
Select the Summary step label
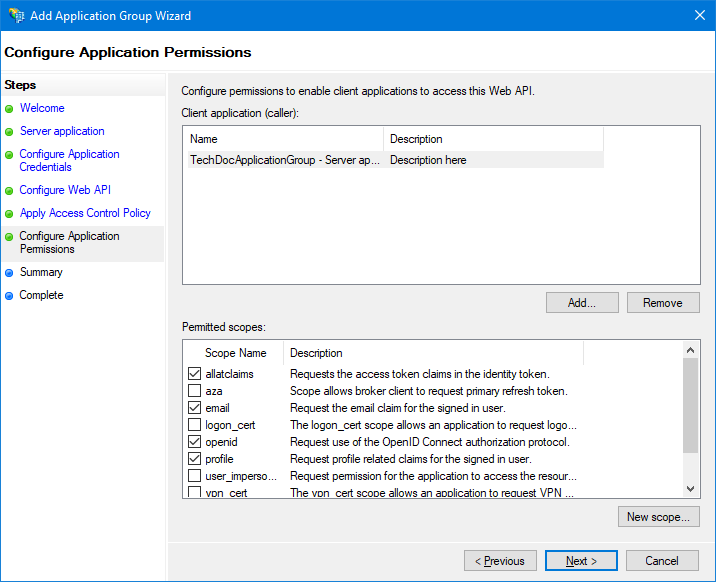41,272
